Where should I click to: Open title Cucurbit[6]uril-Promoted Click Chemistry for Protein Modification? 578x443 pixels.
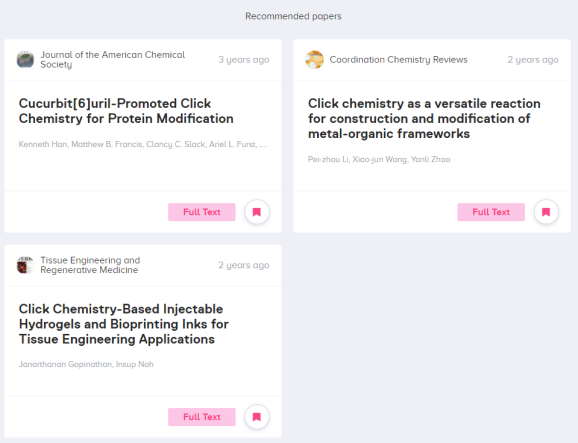[x=126, y=111]
